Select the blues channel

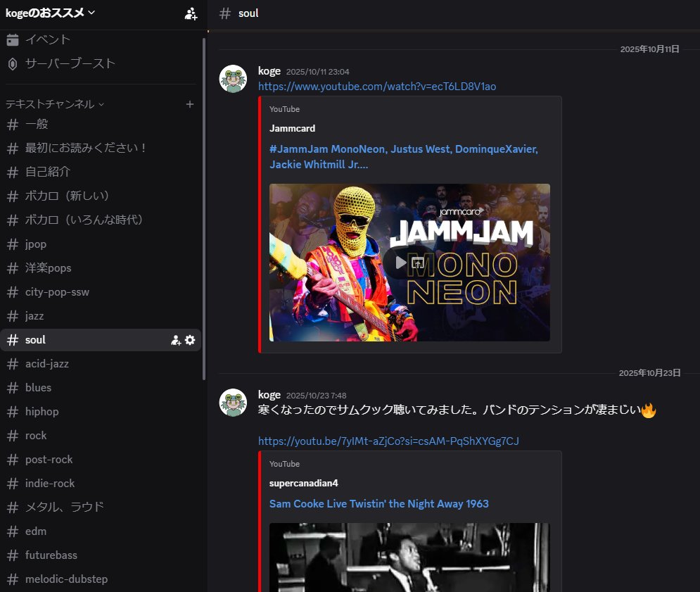click(x=38, y=387)
